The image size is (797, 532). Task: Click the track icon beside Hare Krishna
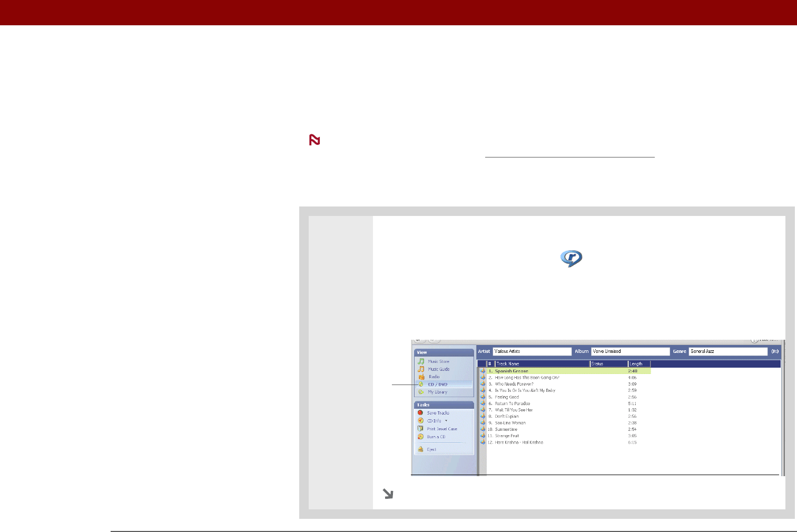pos(483,442)
